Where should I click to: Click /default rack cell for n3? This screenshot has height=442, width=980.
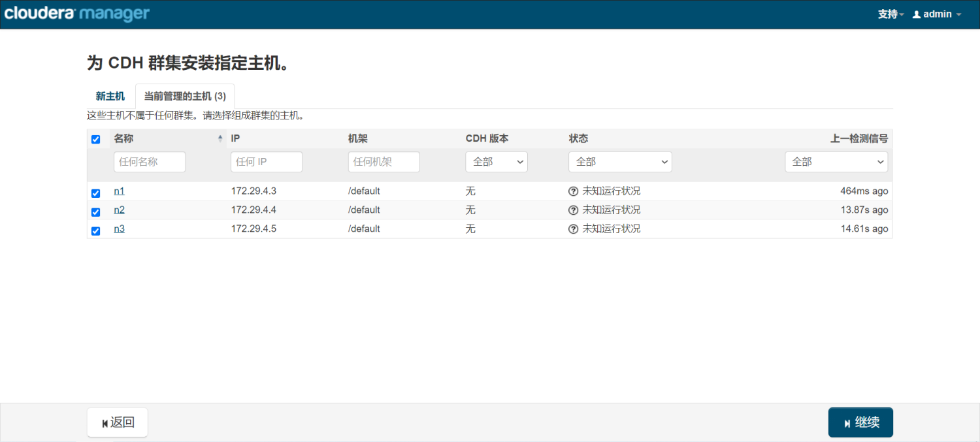coord(364,229)
